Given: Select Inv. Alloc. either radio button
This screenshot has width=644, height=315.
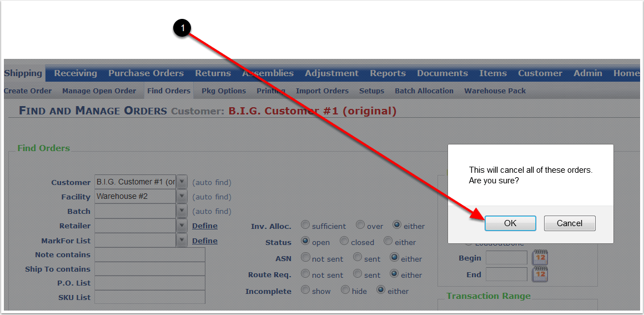Looking at the screenshot, I should pos(397,225).
